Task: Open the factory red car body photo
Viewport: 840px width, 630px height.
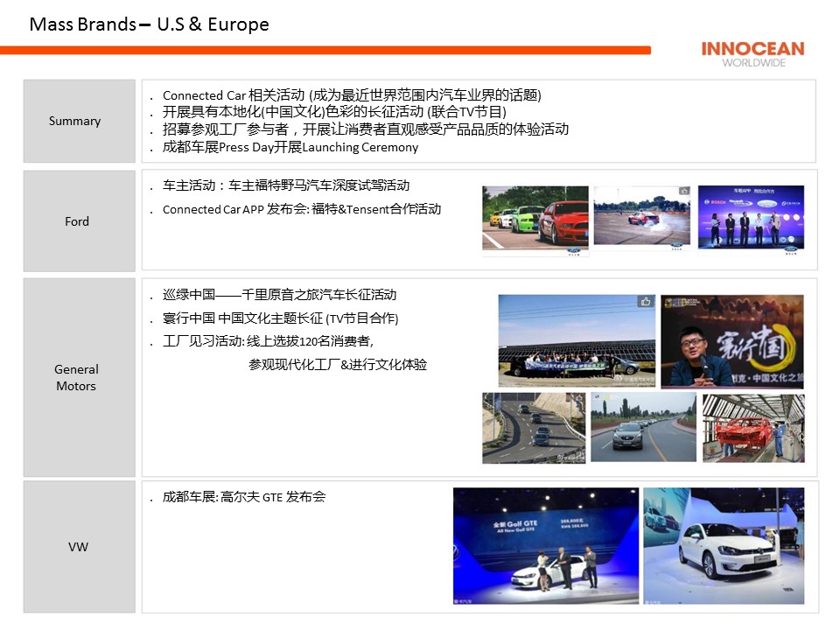Action: (753, 428)
